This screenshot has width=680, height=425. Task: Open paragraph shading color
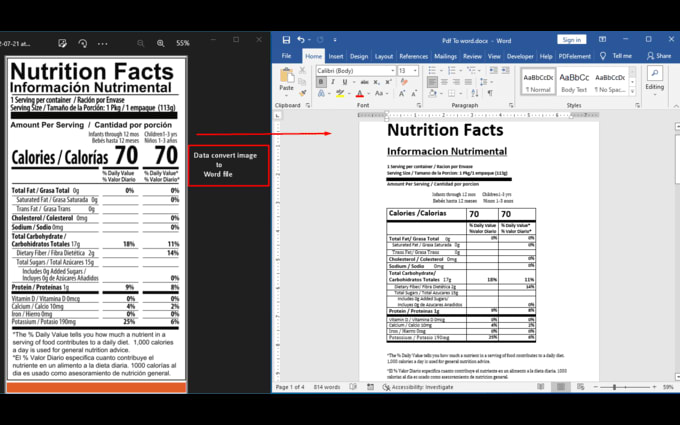[x=433, y=93]
